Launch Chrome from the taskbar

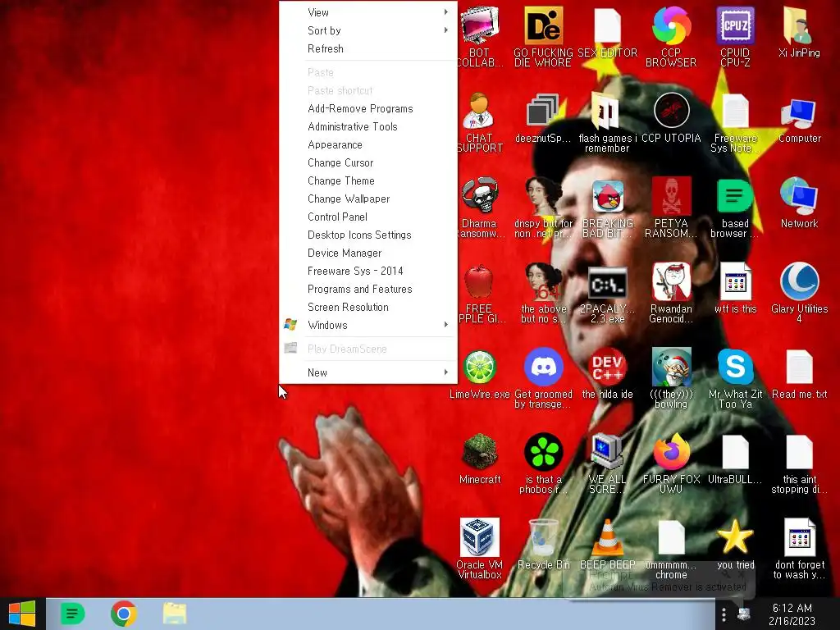click(124, 614)
